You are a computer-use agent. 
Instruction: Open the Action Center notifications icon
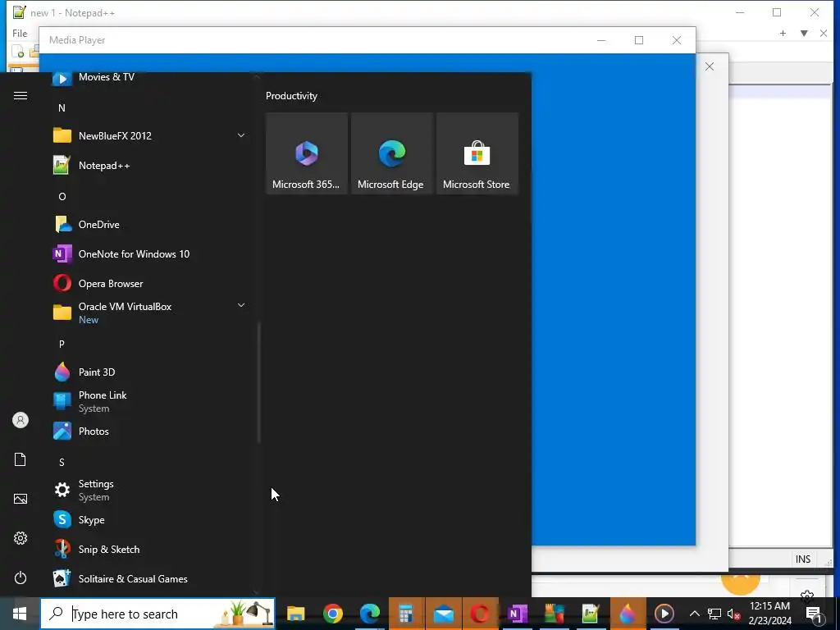coord(814,614)
